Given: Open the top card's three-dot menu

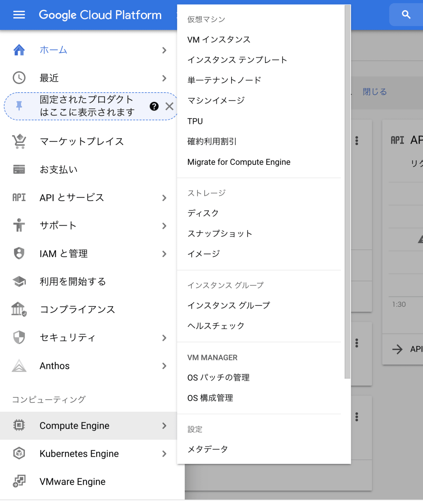Looking at the screenshot, I should [x=357, y=141].
